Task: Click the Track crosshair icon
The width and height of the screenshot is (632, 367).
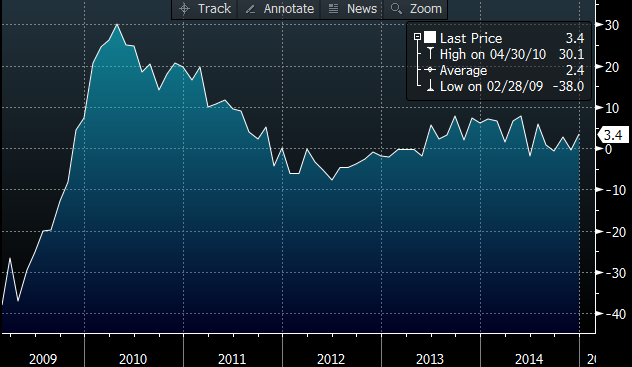Action: (184, 8)
